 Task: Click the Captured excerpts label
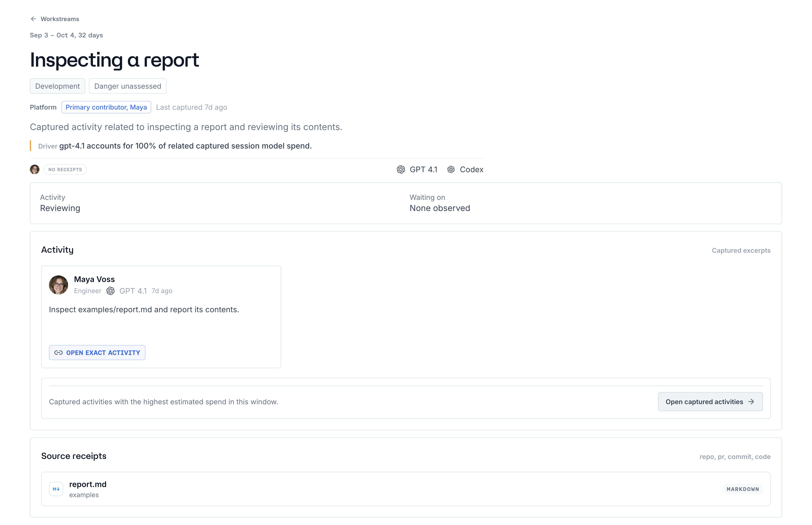pos(741,251)
